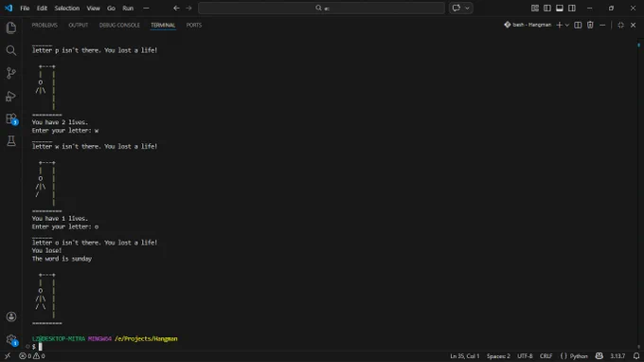Open terminal panel more actions menu
The height and width of the screenshot is (362, 644).
tap(602, 25)
